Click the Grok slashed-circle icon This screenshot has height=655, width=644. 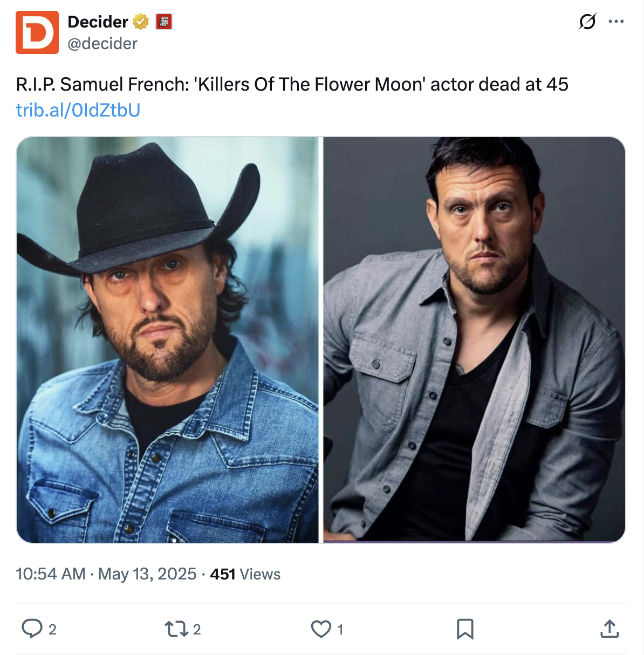coord(587,22)
